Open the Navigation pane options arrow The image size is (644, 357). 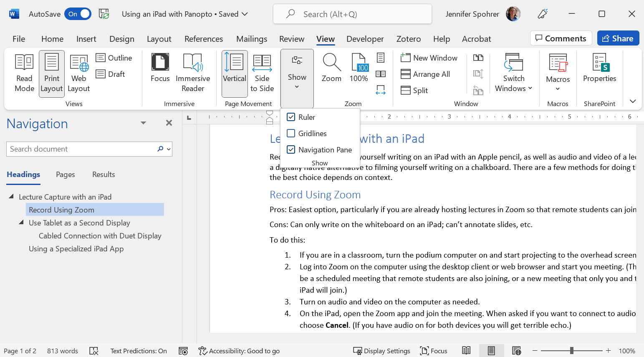[143, 123]
